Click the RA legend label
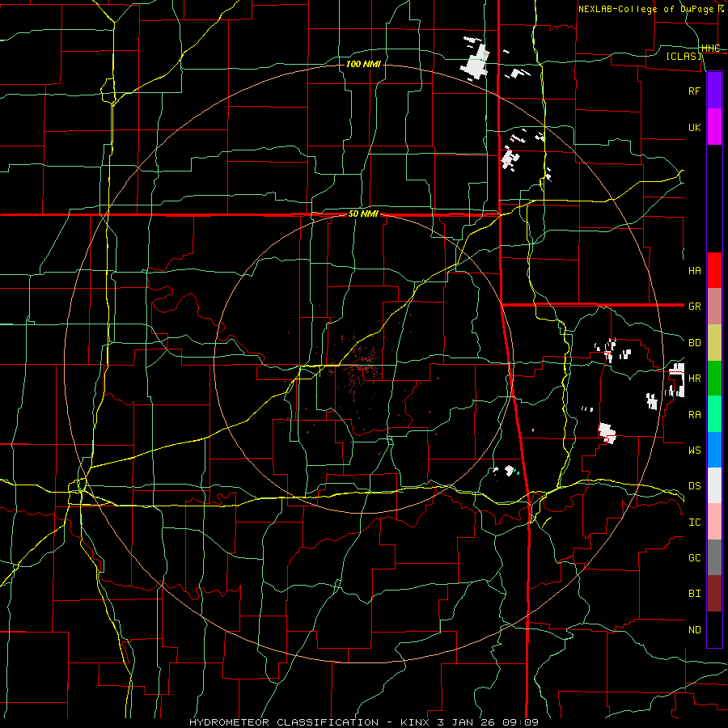Screen dimensions: 728x728 click(694, 415)
